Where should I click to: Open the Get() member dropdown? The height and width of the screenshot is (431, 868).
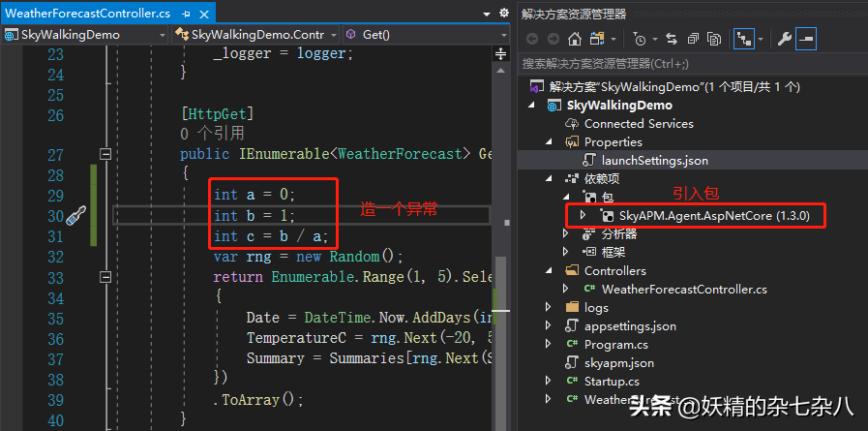tap(426, 35)
